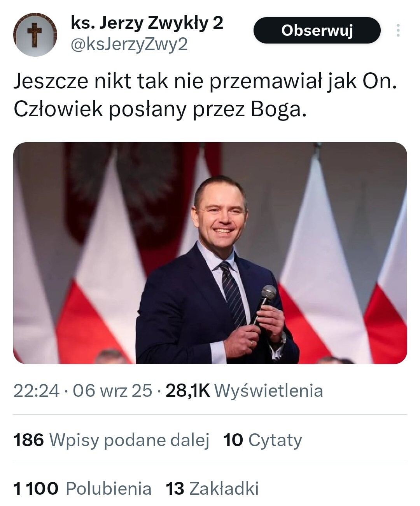The image size is (420, 506).
Task: Click the 186 reposts count number
Action: (x=28, y=440)
